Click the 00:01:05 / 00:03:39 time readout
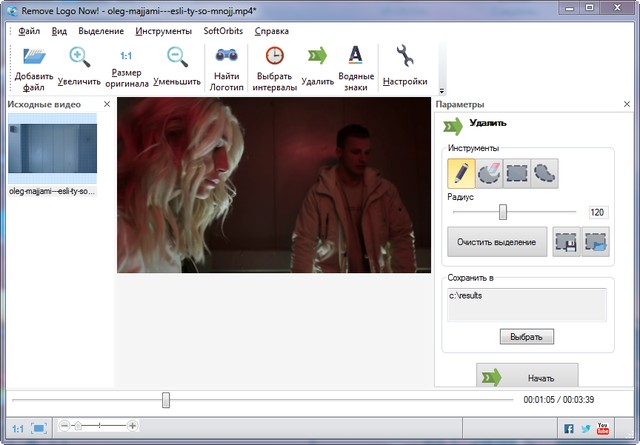Image resolution: width=640 pixels, height=445 pixels. [x=559, y=400]
